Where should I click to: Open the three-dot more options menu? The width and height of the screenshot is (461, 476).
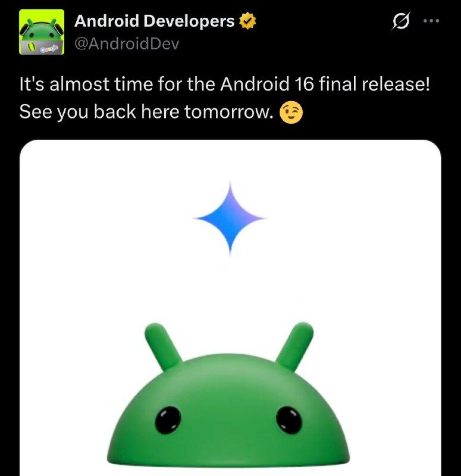click(x=431, y=21)
